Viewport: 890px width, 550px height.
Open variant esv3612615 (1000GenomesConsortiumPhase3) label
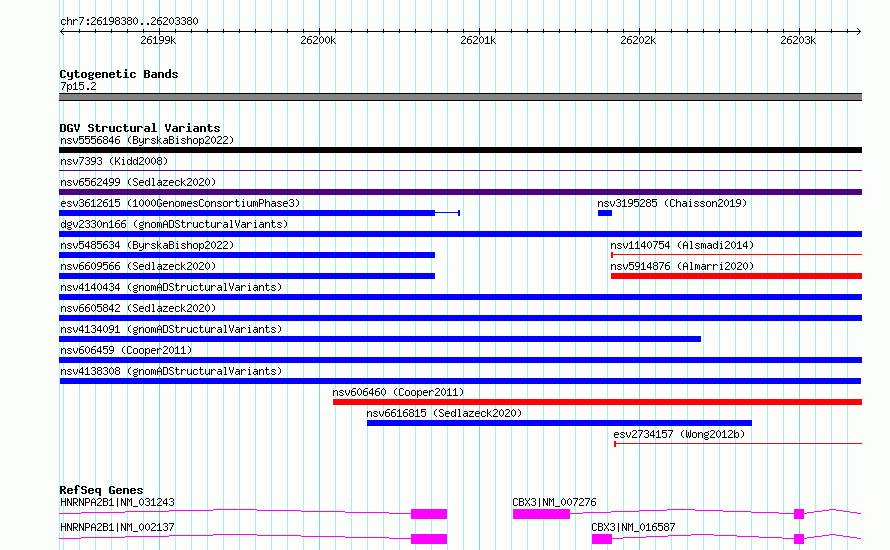coord(180,203)
